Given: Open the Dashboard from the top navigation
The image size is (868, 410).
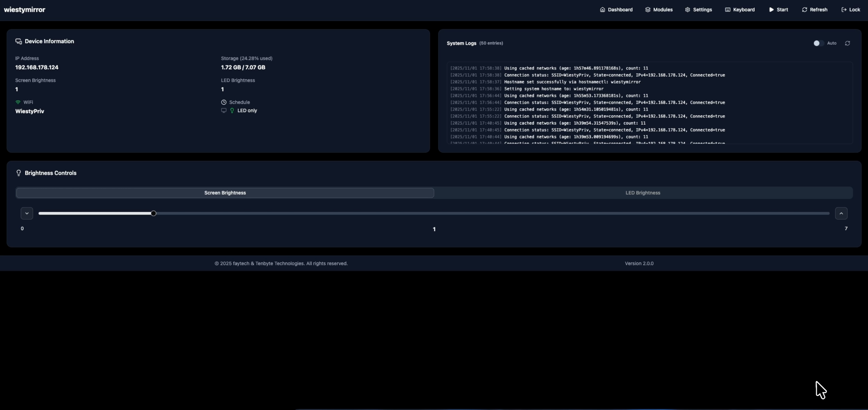Looking at the screenshot, I should pyautogui.click(x=616, y=9).
